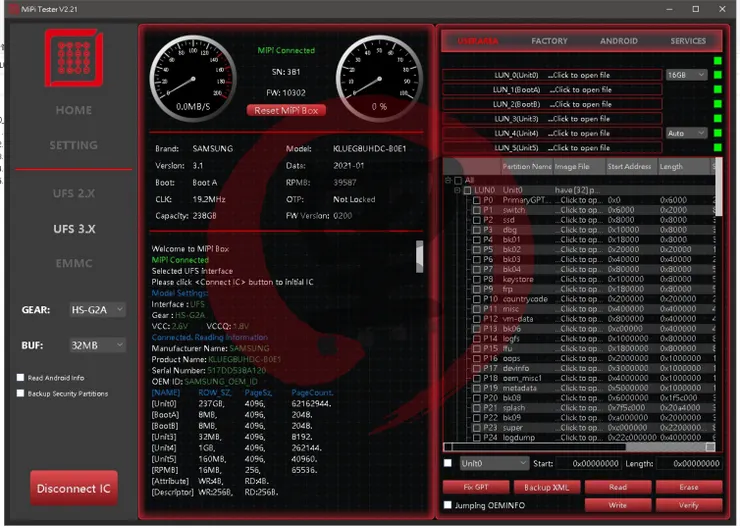Image resolution: width=740 pixels, height=530 pixels.
Task: Open the GEAR HS-G2A dropdown
Action: [97, 310]
